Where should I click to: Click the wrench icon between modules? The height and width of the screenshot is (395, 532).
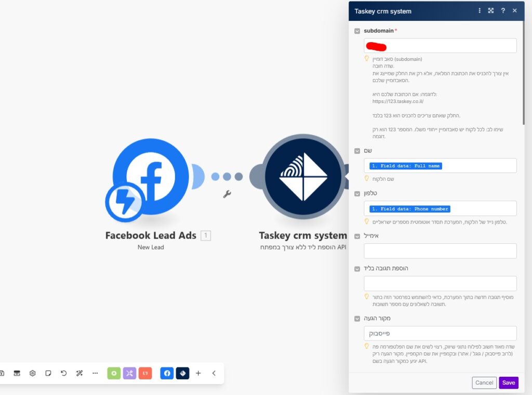[227, 194]
